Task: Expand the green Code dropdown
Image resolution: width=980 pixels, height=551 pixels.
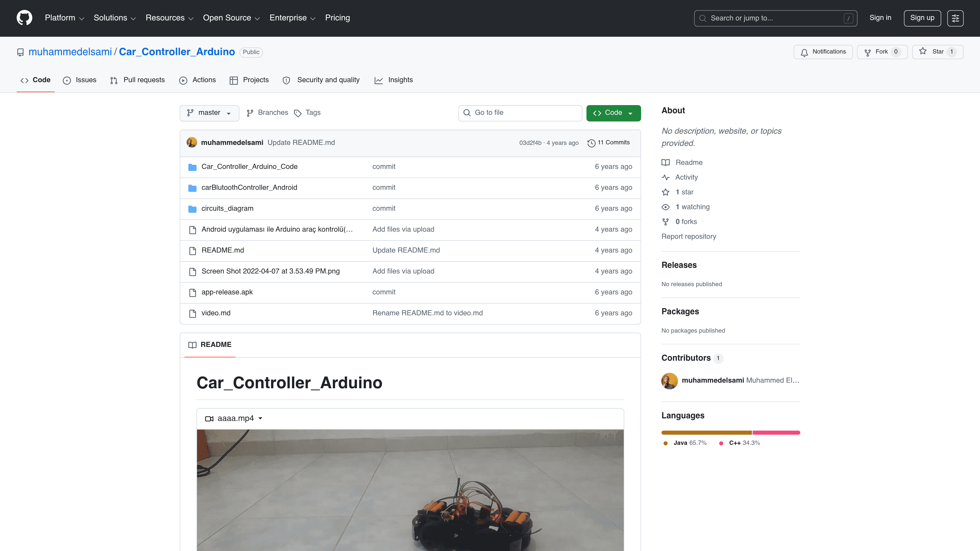Action: pos(613,113)
